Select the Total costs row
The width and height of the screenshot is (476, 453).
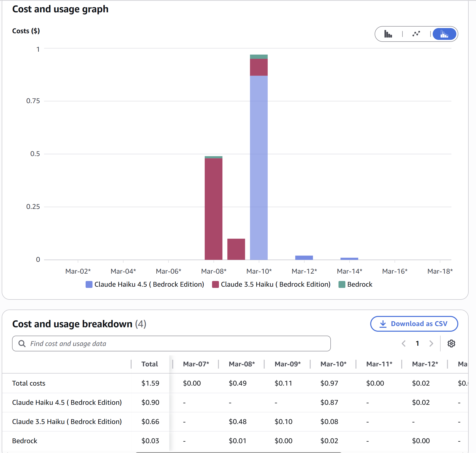point(29,383)
